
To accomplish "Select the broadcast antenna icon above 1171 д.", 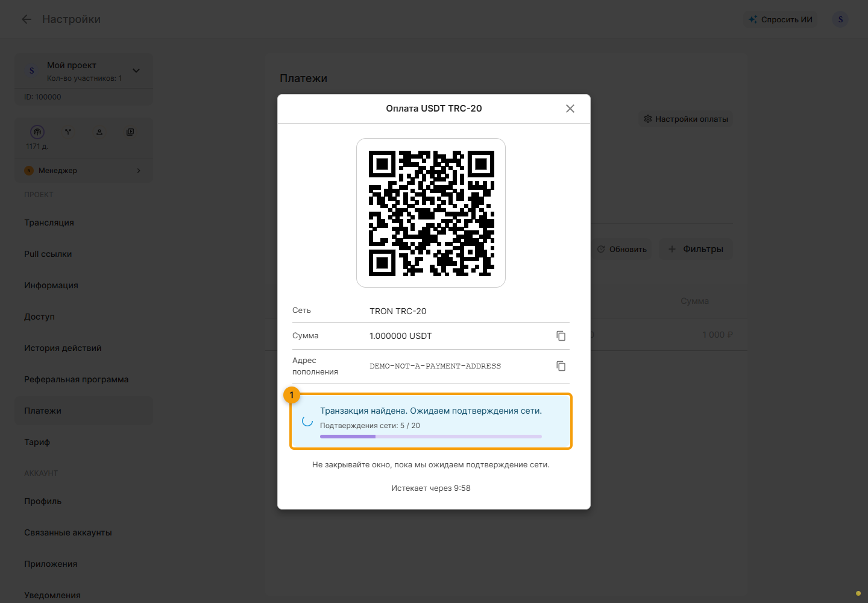I will click(x=37, y=132).
